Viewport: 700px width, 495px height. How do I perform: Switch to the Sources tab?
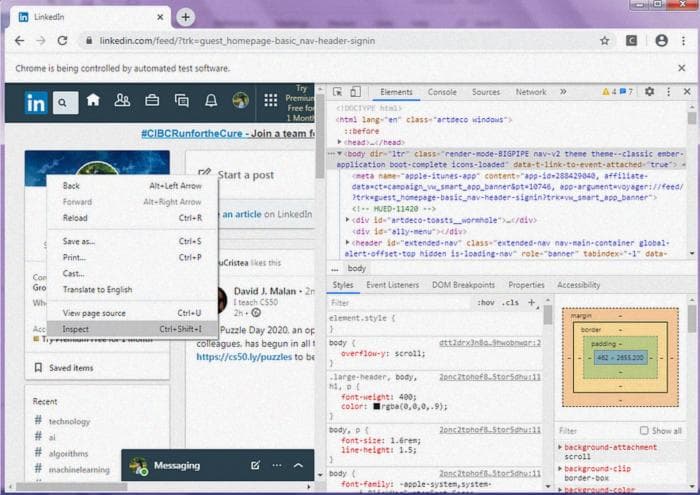pyautogui.click(x=486, y=92)
